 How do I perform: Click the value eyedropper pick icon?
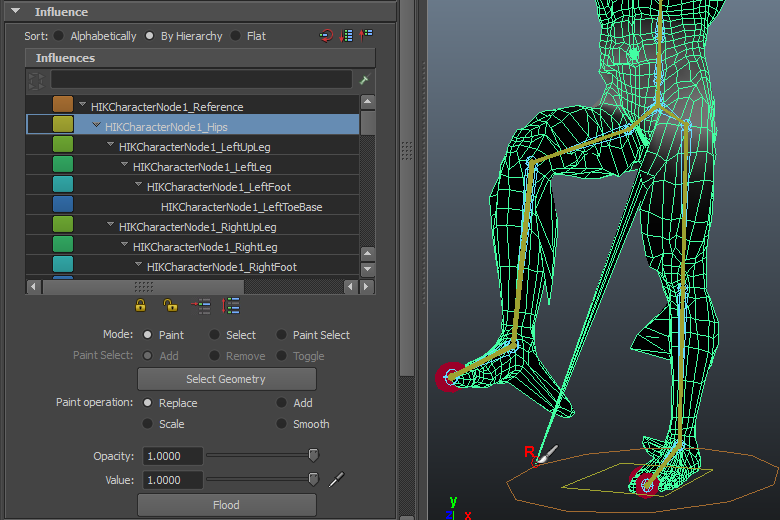[336, 480]
